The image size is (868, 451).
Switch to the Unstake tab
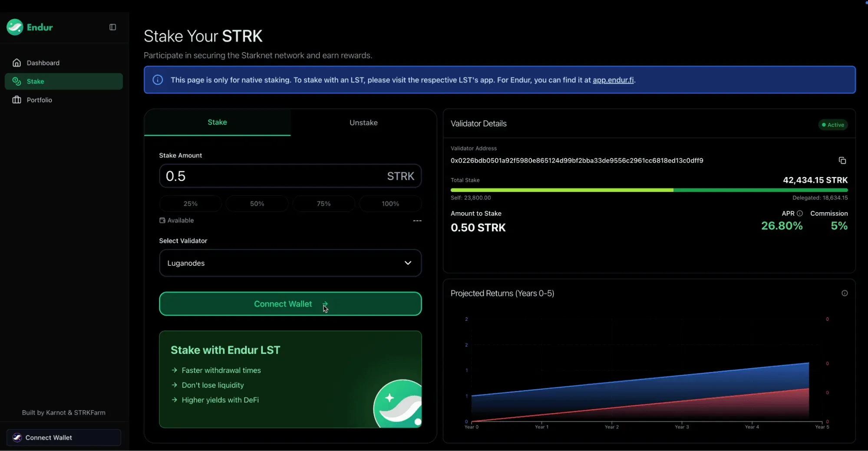[363, 123]
